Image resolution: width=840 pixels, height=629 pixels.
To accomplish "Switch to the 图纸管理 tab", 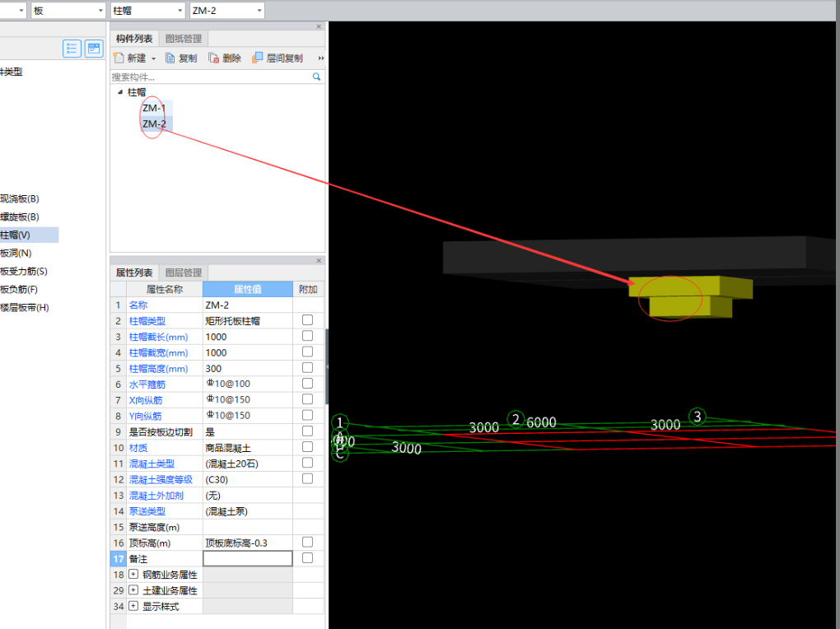I will pos(183,39).
